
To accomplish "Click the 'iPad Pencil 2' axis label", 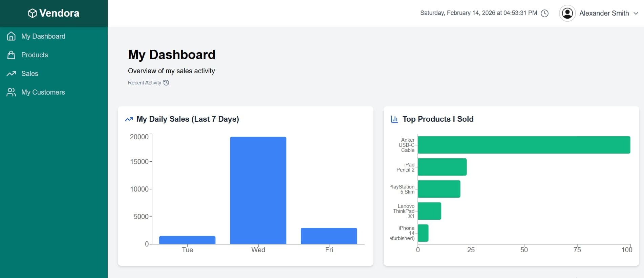I will [x=406, y=167].
